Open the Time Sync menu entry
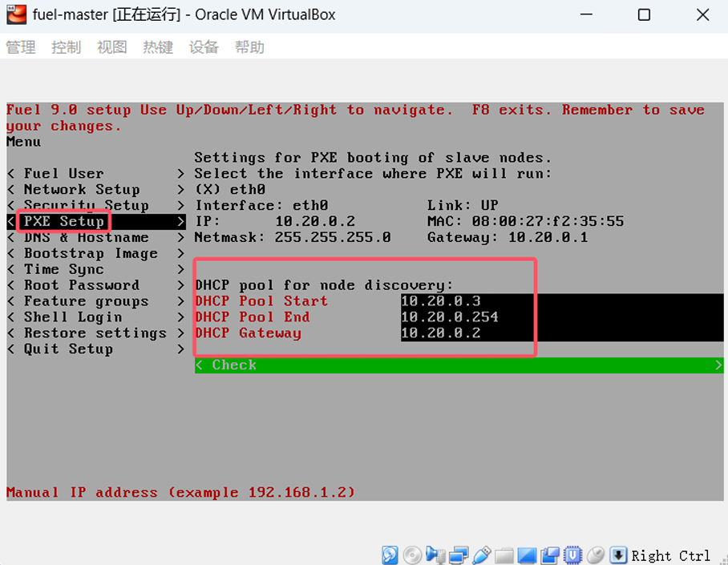The height and width of the screenshot is (565, 728). click(x=96, y=269)
